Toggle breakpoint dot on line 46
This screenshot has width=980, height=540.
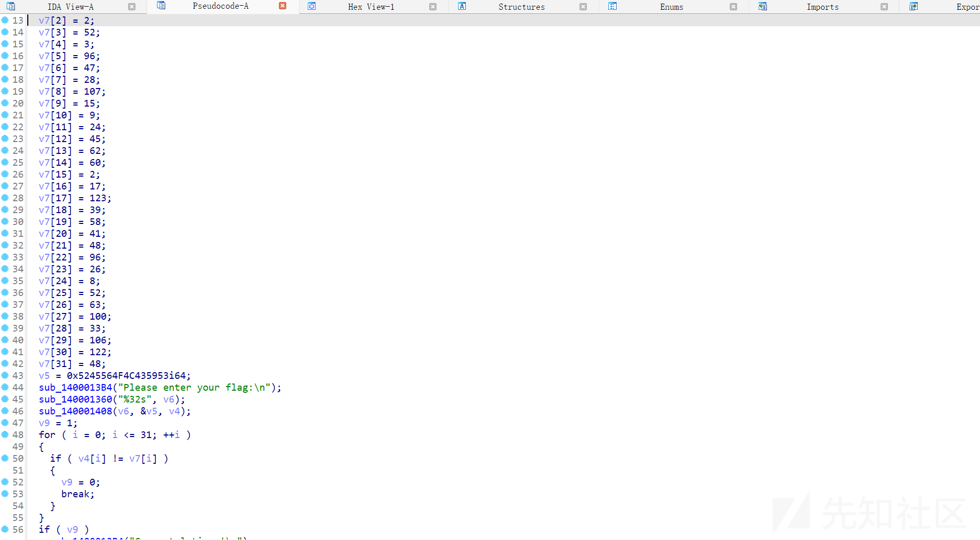[5, 411]
